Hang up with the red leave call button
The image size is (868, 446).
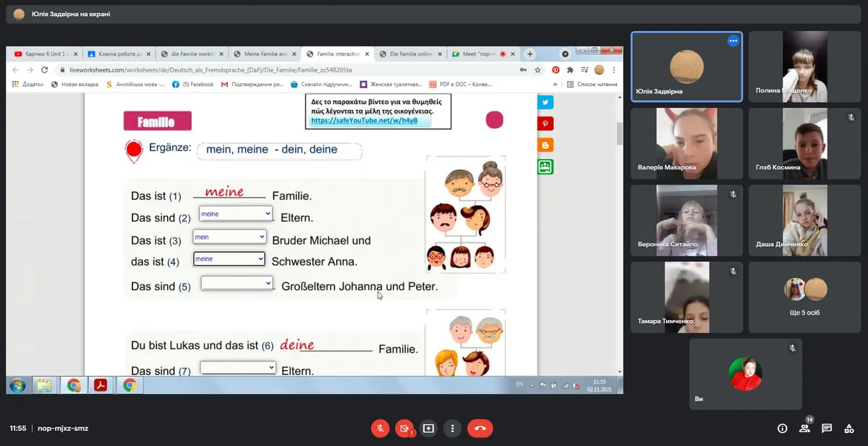tap(480, 428)
